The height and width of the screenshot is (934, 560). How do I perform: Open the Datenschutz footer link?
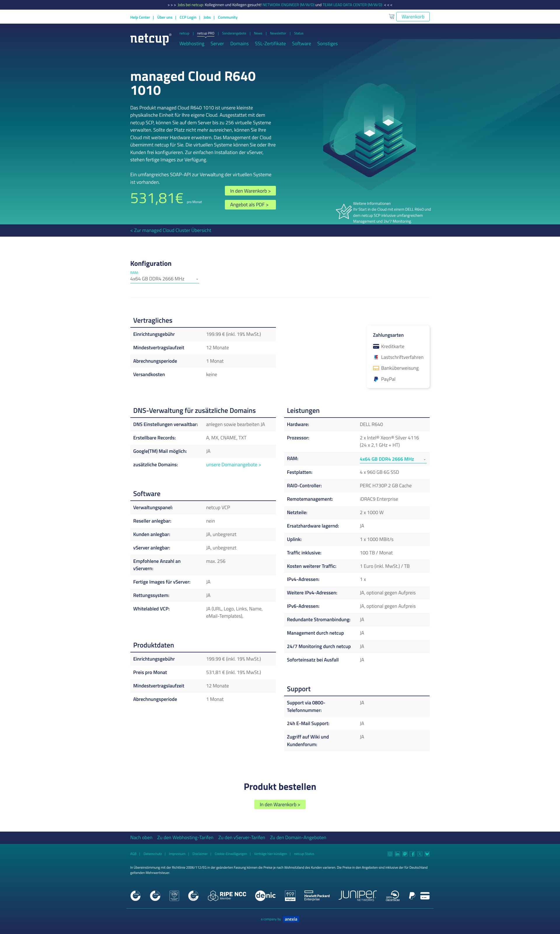click(x=153, y=854)
